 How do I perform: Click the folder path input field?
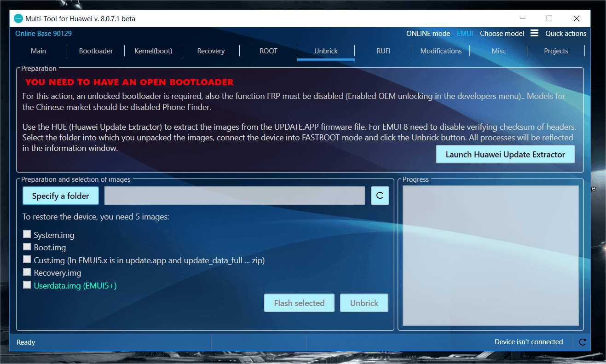coord(235,196)
